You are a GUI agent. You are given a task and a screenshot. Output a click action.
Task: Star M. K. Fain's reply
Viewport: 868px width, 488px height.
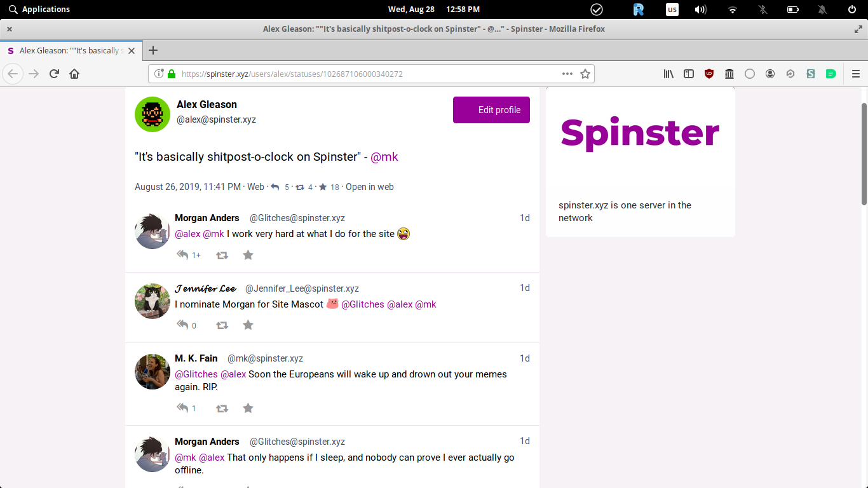click(x=248, y=408)
